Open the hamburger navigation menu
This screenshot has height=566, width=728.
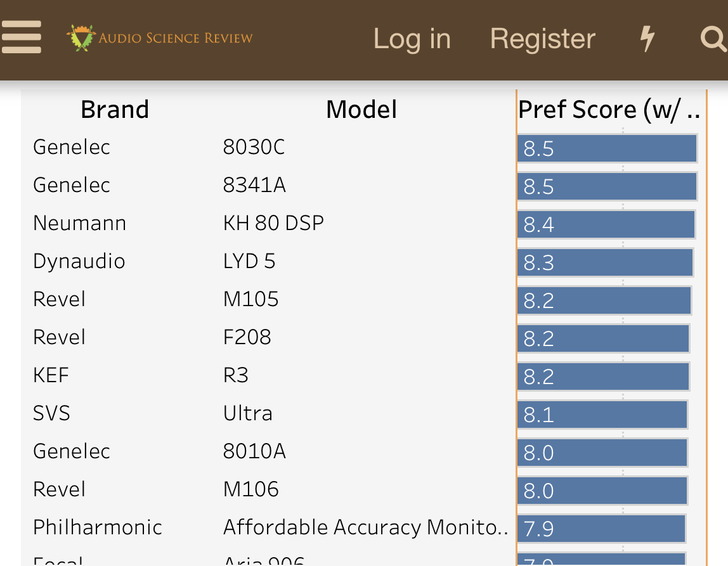pos(22,37)
